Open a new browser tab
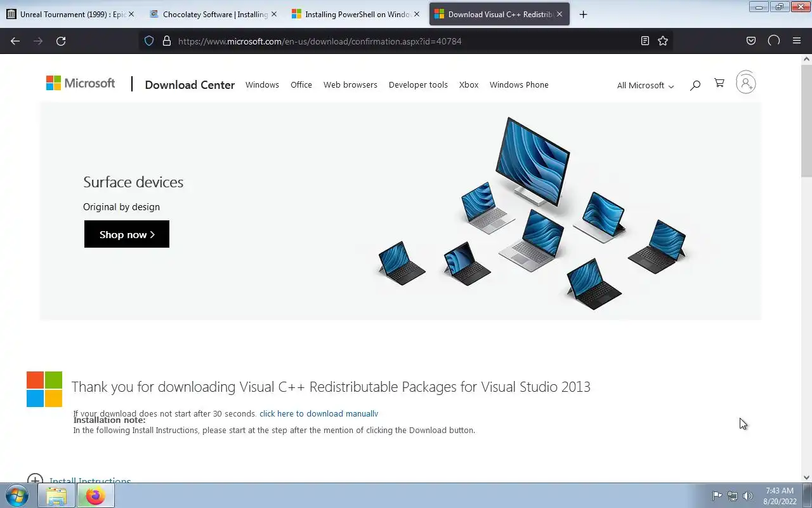This screenshot has height=508, width=812. click(x=584, y=14)
